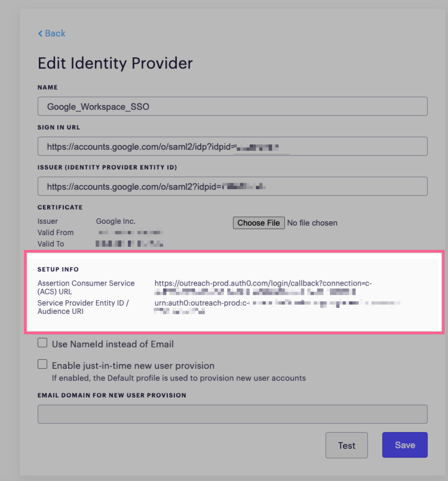Click the Edit Identity Provider heading
Screen dimensions: 448x481
(115, 63)
